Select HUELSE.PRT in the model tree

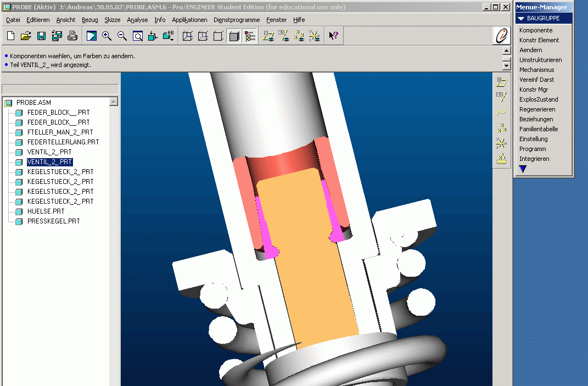[x=46, y=211]
